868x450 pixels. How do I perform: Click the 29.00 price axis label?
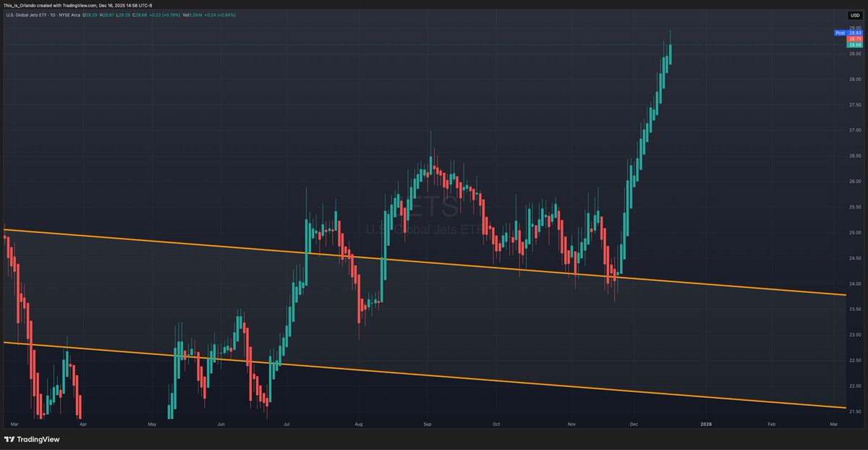point(855,27)
